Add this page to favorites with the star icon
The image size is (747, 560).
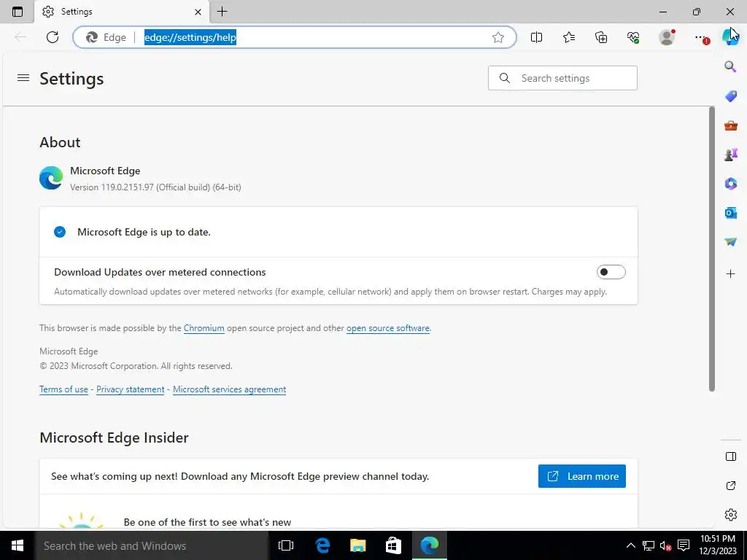498,37
